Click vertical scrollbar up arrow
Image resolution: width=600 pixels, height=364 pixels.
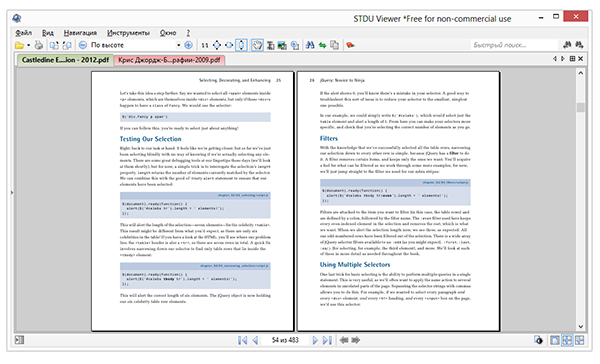(580, 73)
